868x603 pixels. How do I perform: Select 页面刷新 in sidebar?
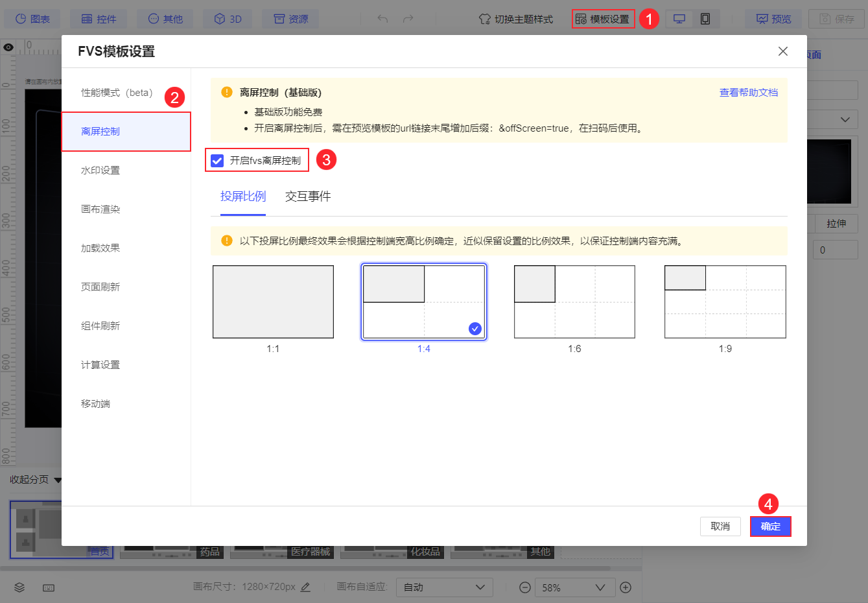pyautogui.click(x=126, y=287)
